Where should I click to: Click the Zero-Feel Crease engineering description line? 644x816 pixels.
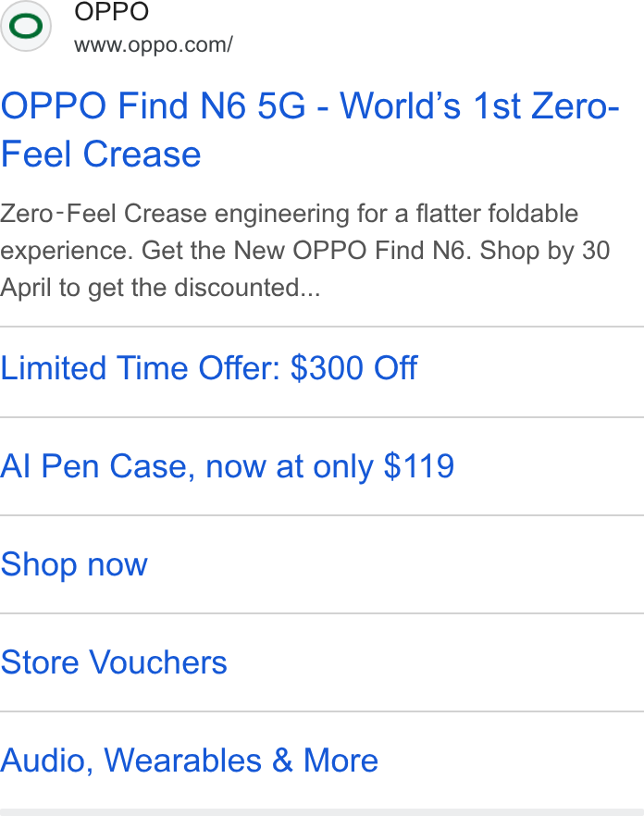tap(289, 214)
